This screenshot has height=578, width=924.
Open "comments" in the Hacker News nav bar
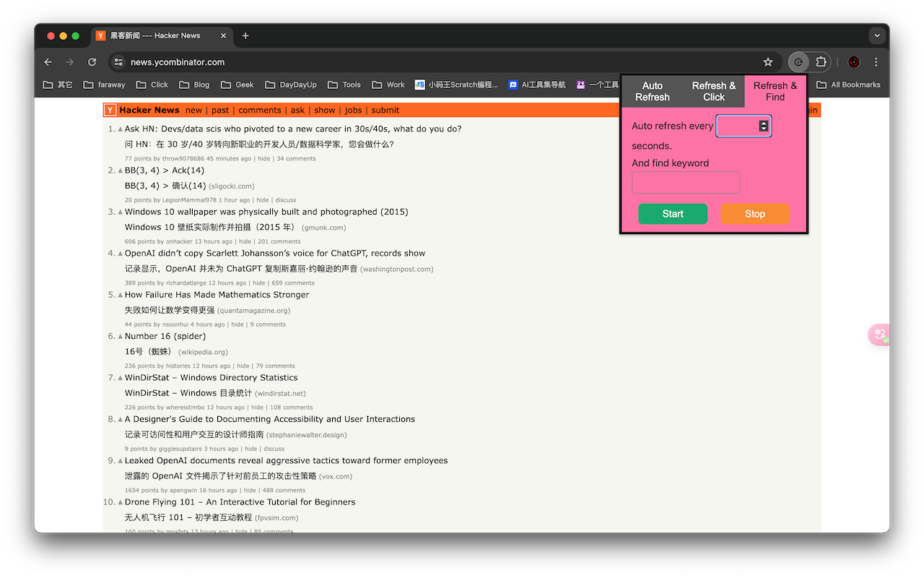point(260,110)
